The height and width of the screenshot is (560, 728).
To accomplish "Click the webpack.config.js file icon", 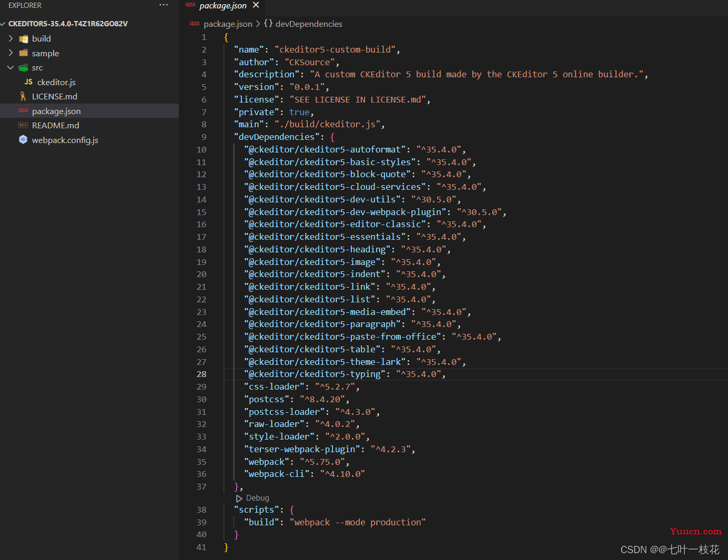I will [23, 139].
